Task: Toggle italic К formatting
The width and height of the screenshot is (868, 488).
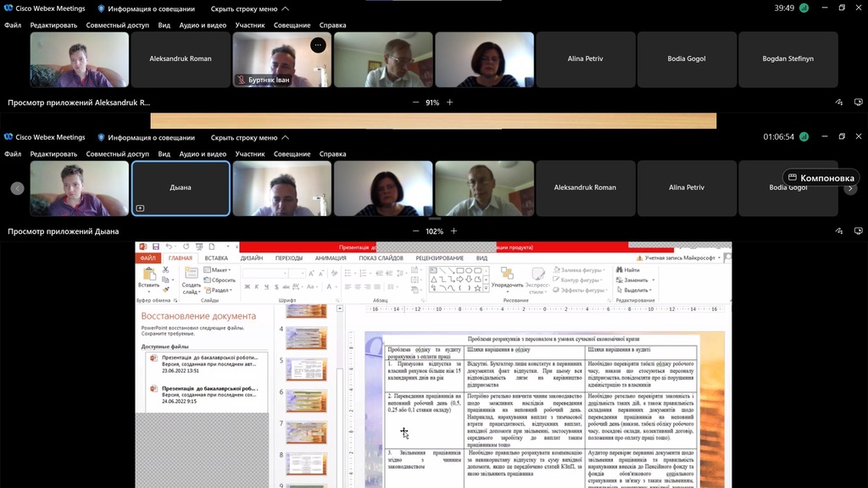Action: point(258,286)
